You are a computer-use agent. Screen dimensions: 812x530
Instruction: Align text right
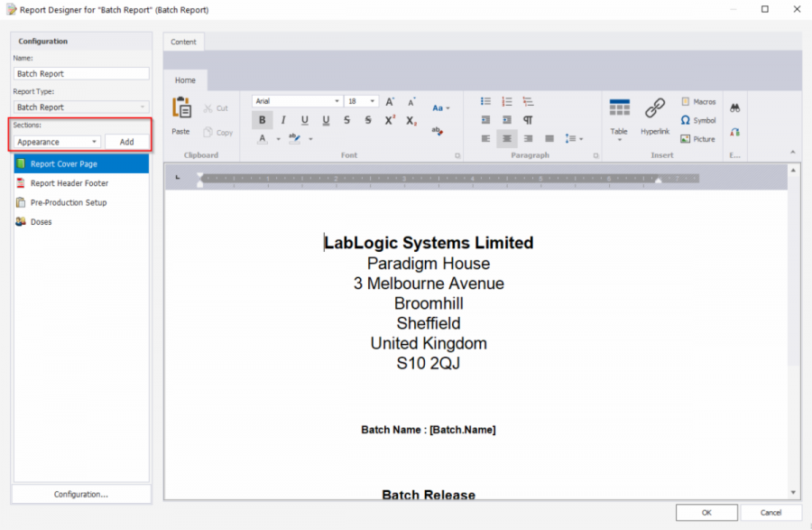[x=528, y=138]
